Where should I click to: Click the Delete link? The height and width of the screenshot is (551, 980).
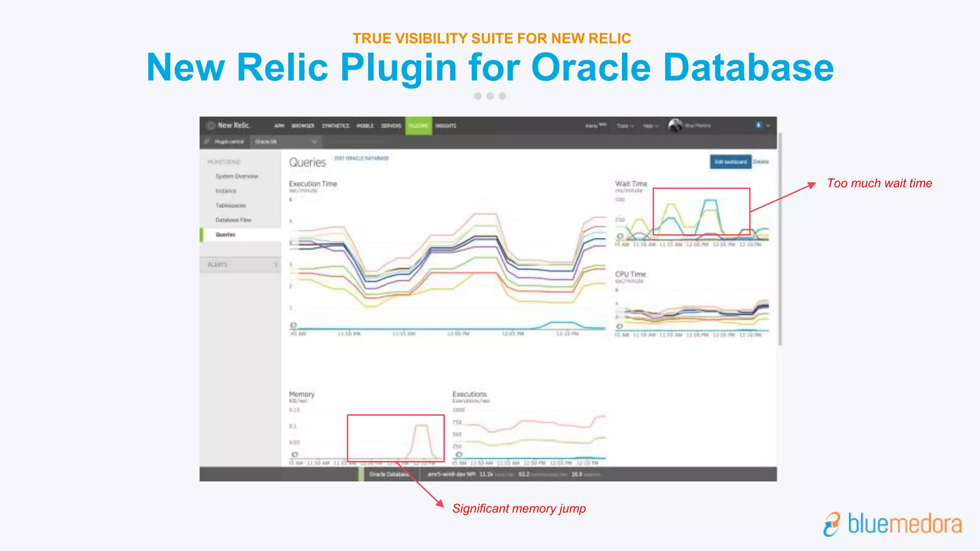click(761, 162)
